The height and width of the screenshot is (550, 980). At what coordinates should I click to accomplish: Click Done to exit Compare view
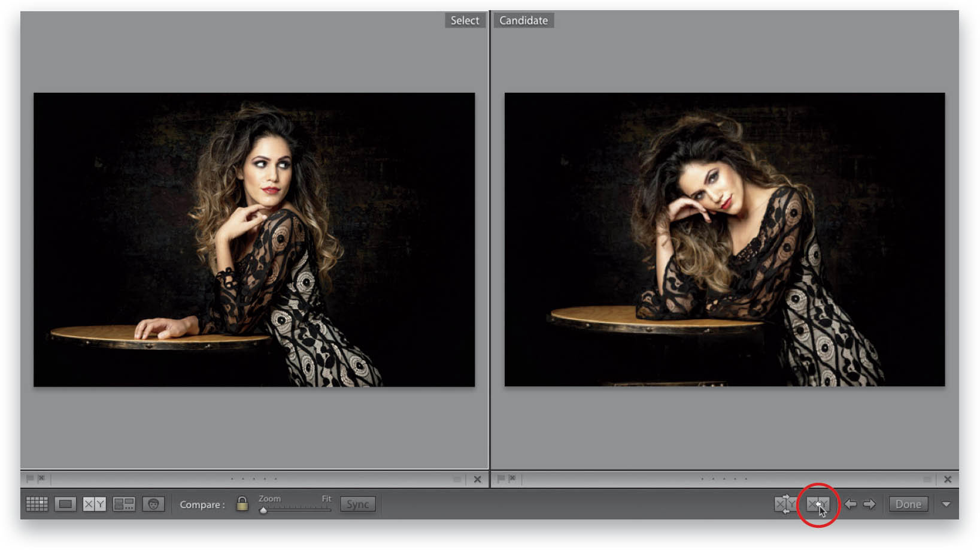pyautogui.click(x=908, y=504)
